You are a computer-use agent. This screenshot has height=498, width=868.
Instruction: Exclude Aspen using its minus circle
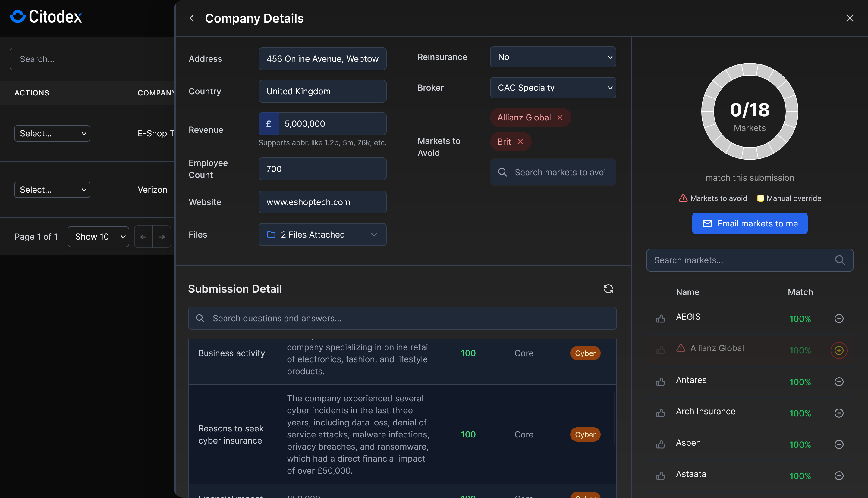[838, 444]
